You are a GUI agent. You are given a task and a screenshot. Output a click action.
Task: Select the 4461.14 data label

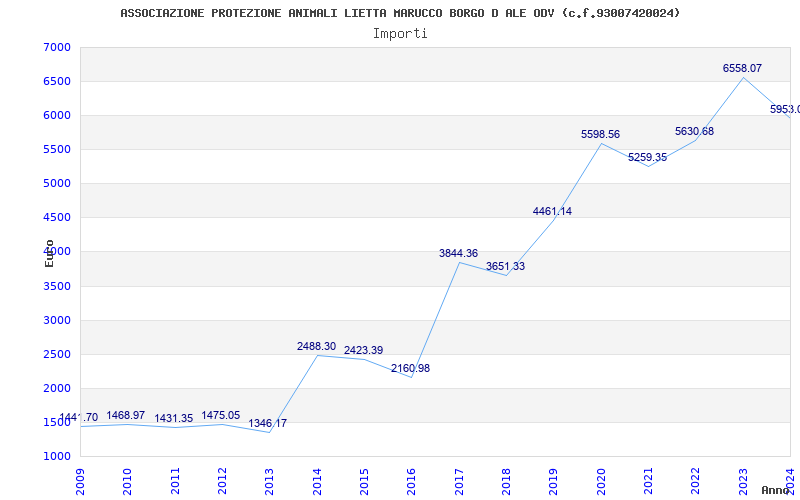[552, 211]
